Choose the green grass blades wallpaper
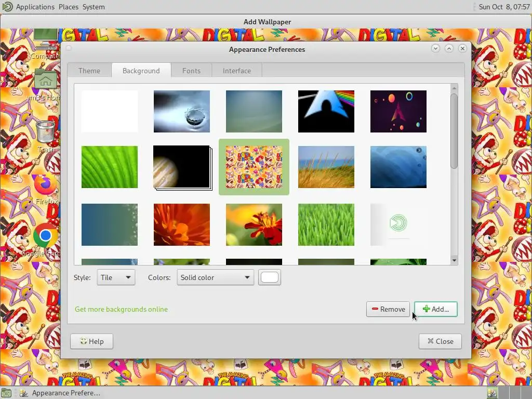The image size is (532, 399). pyautogui.click(x=326, y=224)
